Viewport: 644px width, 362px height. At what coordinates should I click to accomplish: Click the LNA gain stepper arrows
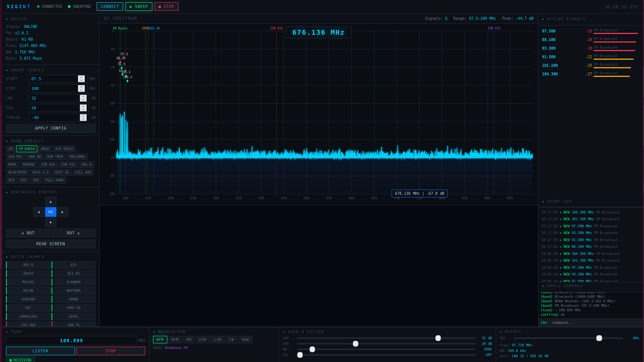pos(83,98)
